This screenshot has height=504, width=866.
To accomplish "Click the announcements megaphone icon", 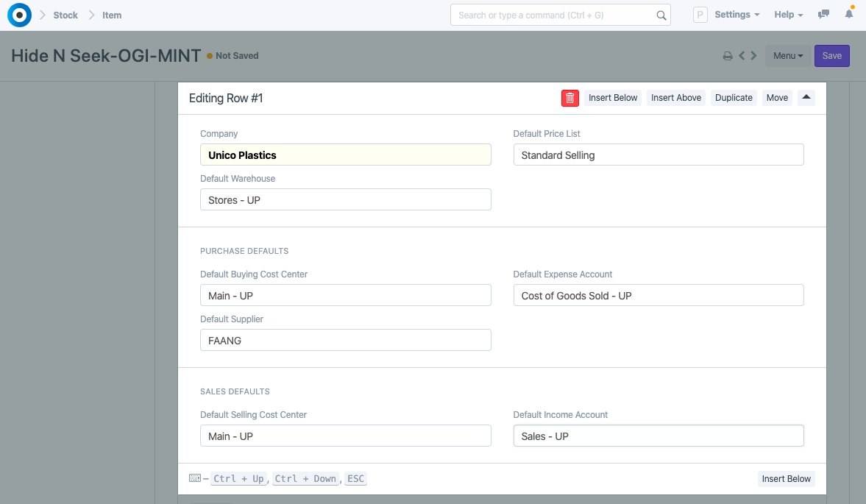I will coord(823,14).
